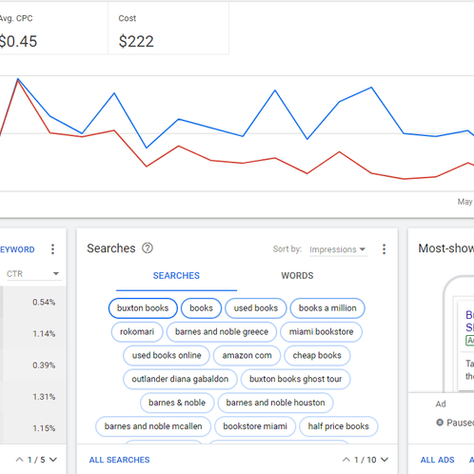474x474 pixels.
Task: Select the 'amazon com' search chip
Action: pos(247,355)
